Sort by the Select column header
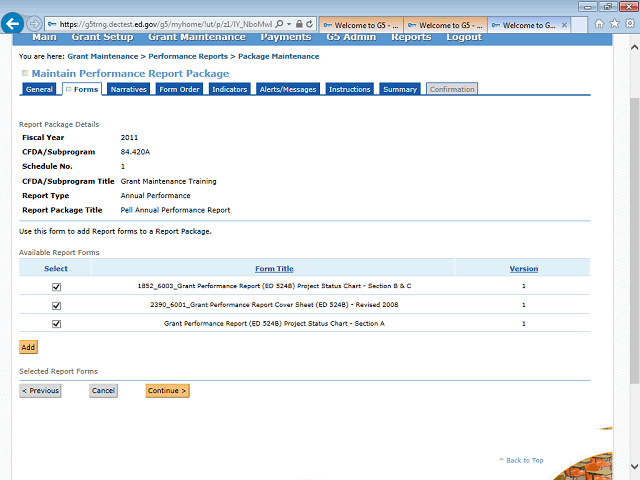 click(56, 269)
